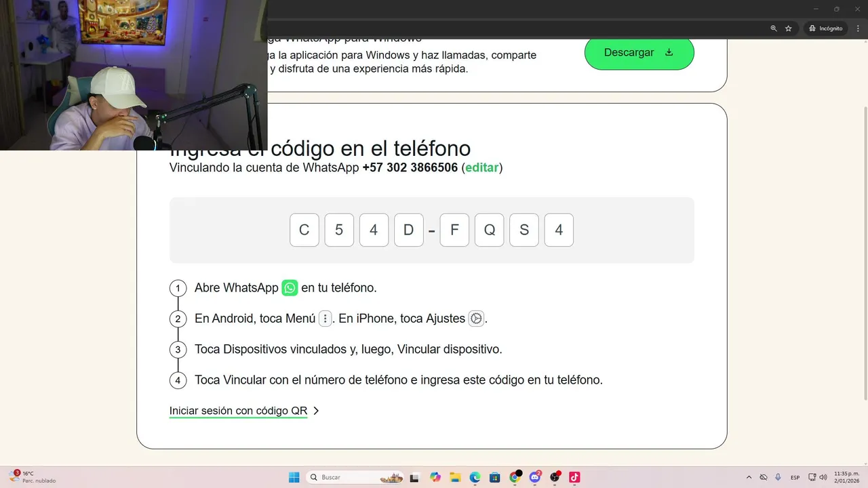Image resolution: width=868 pixels, height=488 pixels.
Task: Click step 3 text "Toca Dispositivos vinculados"
Action: [x=270, y=350]
